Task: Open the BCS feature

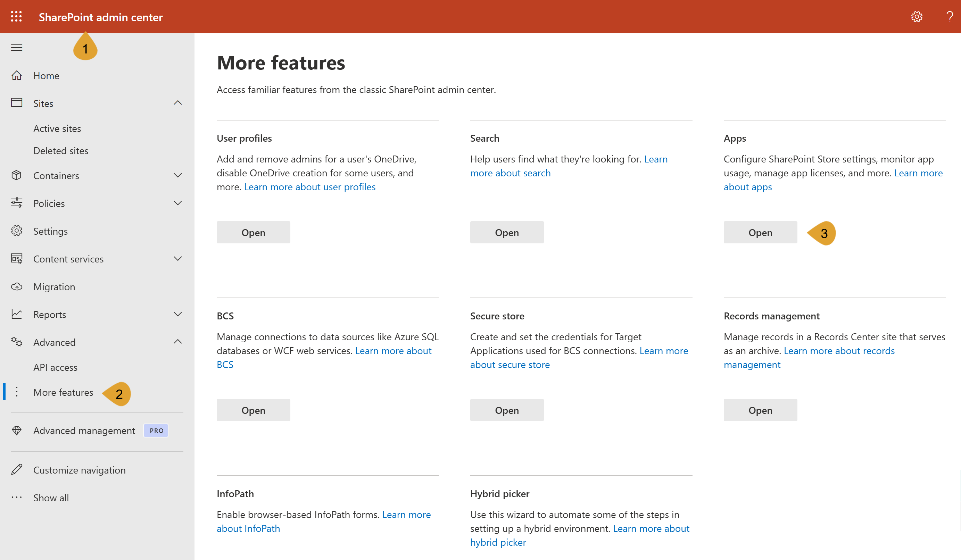Action: 253,410
